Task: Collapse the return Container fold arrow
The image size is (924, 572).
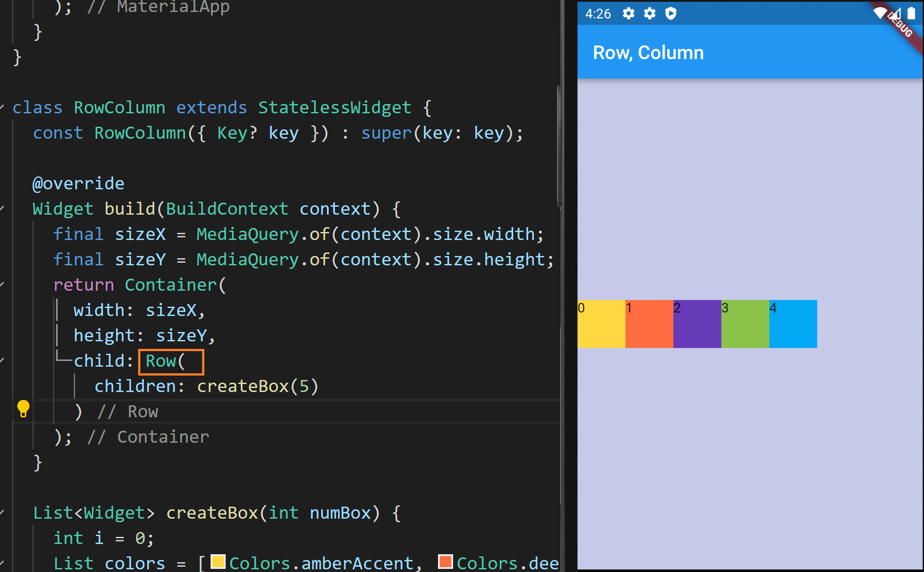Action: pos(3,284)
